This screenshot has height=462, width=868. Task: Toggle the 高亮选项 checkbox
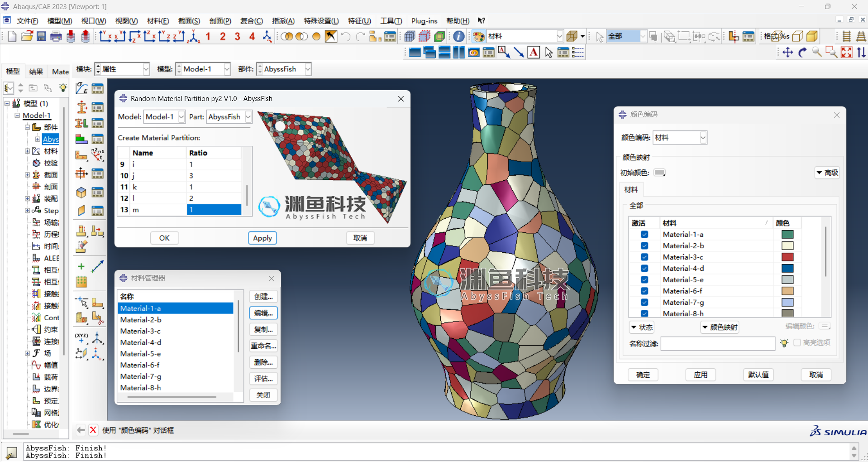[797, 342]
